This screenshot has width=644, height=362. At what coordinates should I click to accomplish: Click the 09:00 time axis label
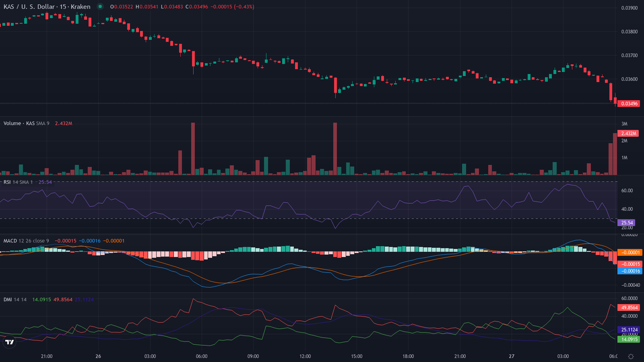coord(253,356)
